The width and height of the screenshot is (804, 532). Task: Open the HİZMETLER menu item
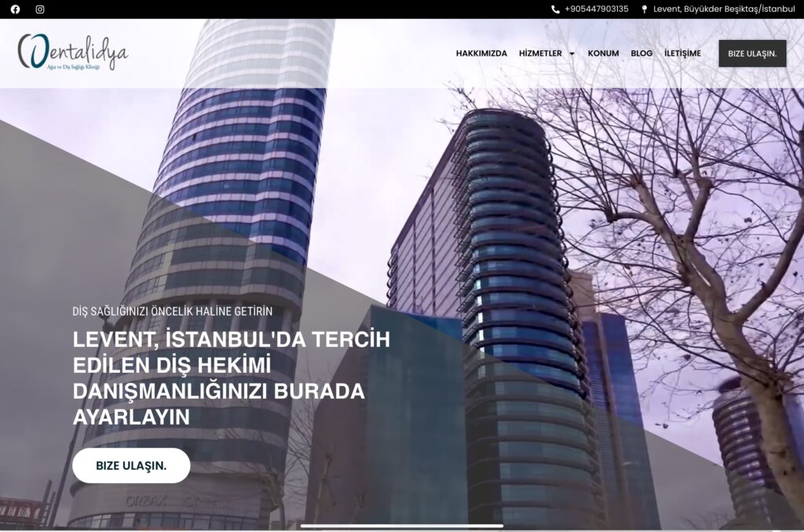(x=540, y=53)
